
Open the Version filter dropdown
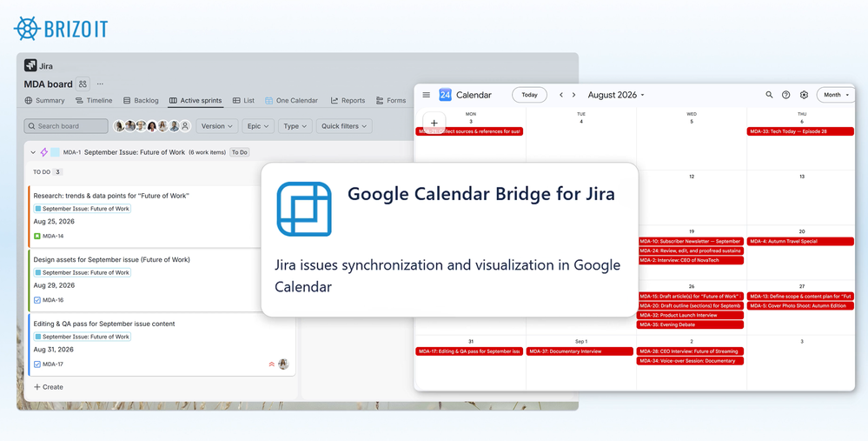tap(217, 126)
